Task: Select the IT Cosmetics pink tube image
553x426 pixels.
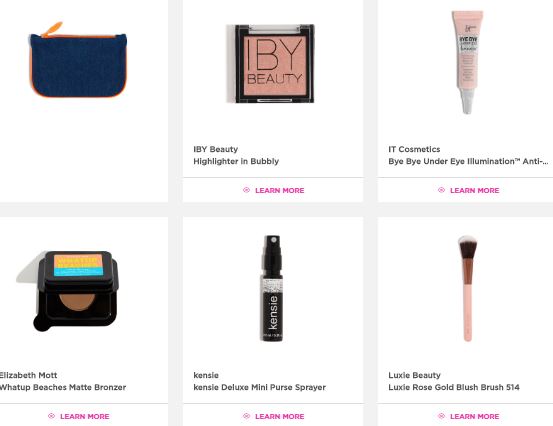Action: (467, 62)
